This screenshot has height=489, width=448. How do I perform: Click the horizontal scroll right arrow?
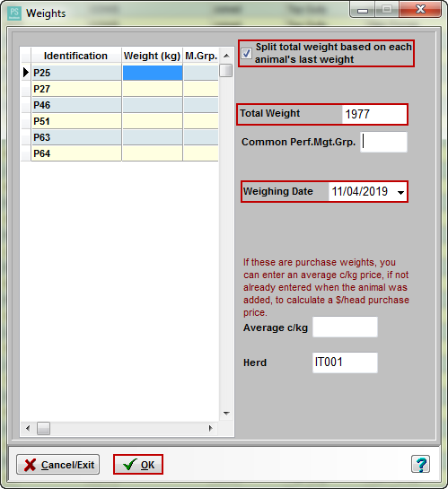click(x=211, y=428)
